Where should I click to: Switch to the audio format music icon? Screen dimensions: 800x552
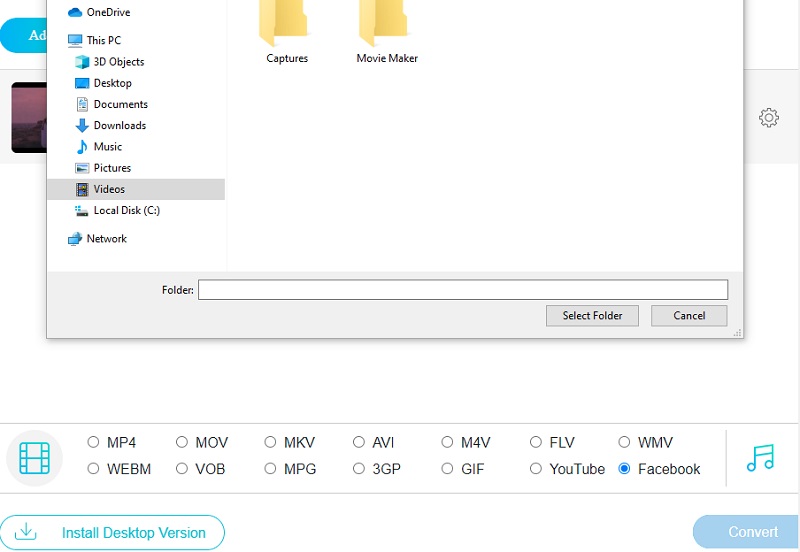[760, 458]
